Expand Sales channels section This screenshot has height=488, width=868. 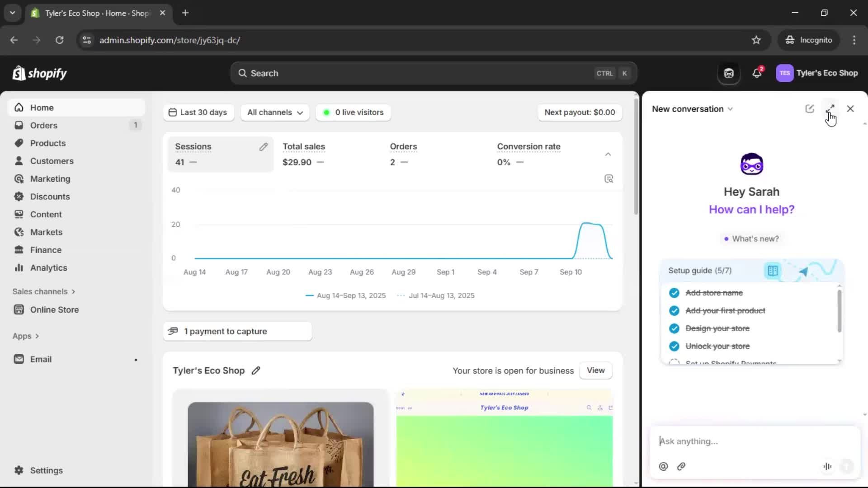[44, 292]
